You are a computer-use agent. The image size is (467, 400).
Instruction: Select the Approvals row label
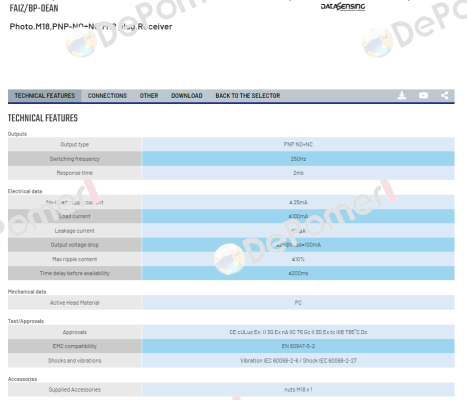pyautogui.click(x=75, y=332)
